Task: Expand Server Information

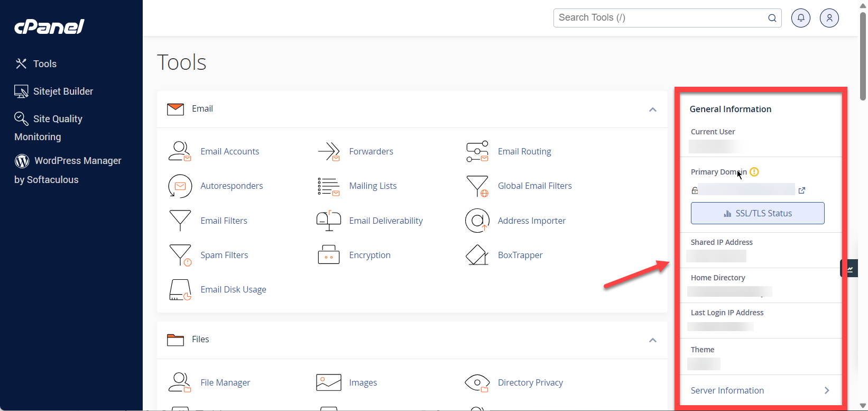Action: [x=826, y=390]
